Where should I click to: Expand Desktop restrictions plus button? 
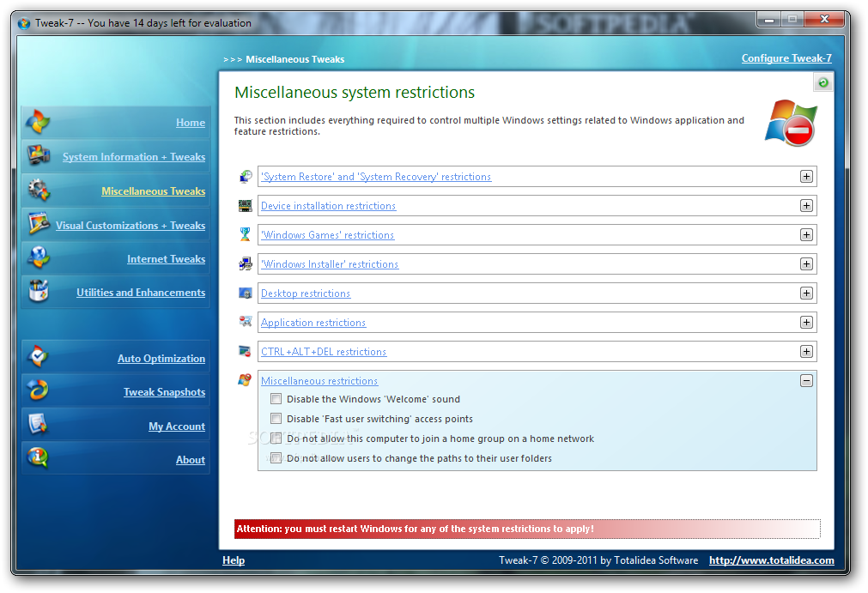pos(806,293)
